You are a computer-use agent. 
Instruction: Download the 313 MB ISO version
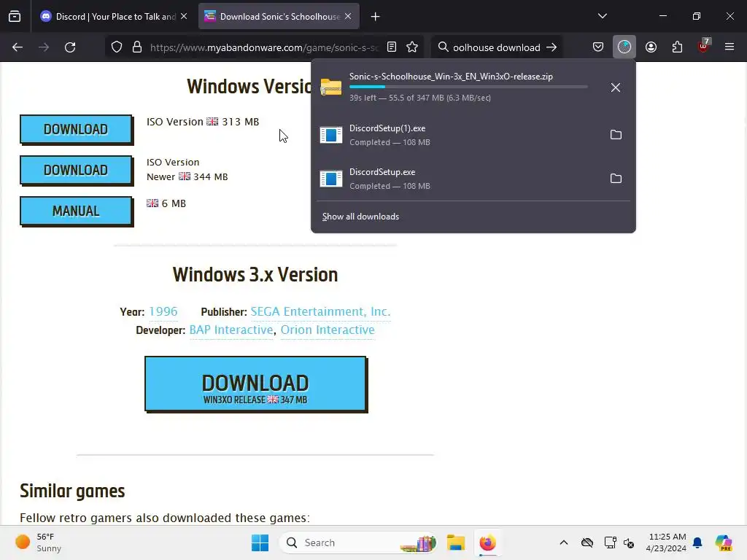(76, 129)
